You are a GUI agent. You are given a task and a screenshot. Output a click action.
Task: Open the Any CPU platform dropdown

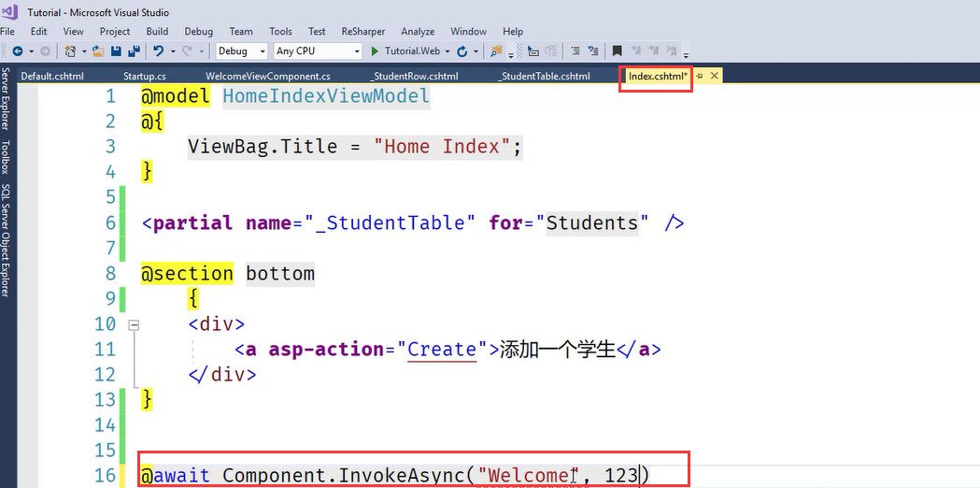click(x=319, y=51)
